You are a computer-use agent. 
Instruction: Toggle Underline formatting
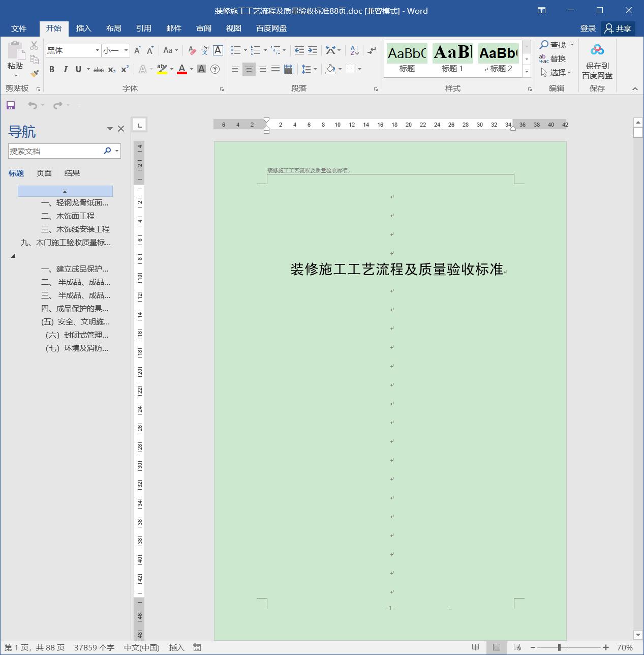(x=78, y=69)
